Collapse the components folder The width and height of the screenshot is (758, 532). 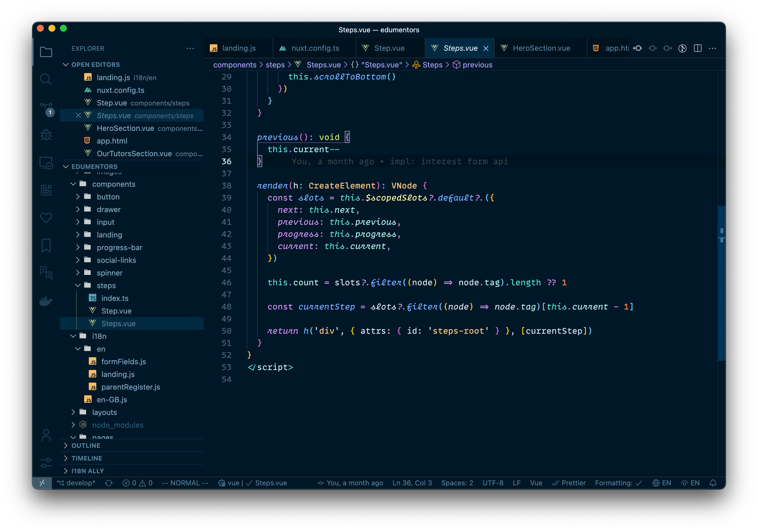tap(73, 184)
